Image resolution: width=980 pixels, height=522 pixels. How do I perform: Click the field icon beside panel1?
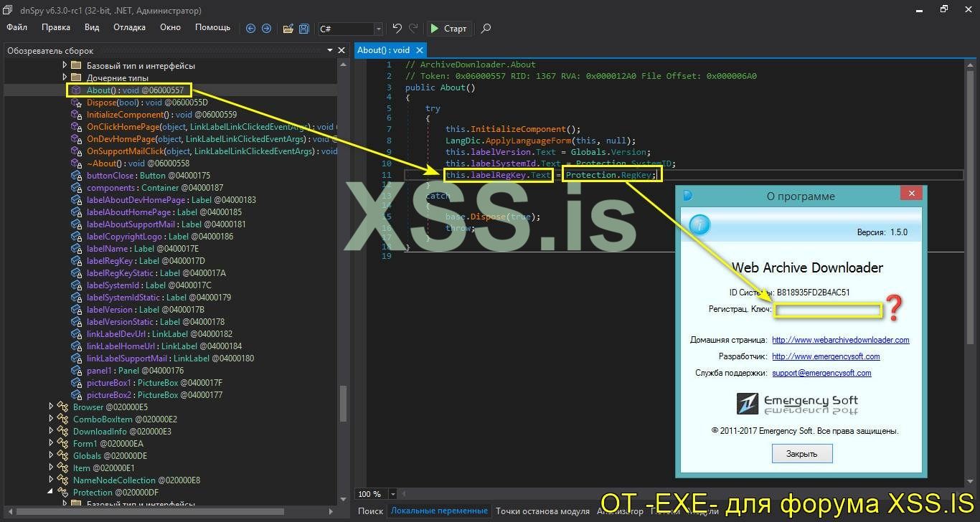[x=76, y=371]
